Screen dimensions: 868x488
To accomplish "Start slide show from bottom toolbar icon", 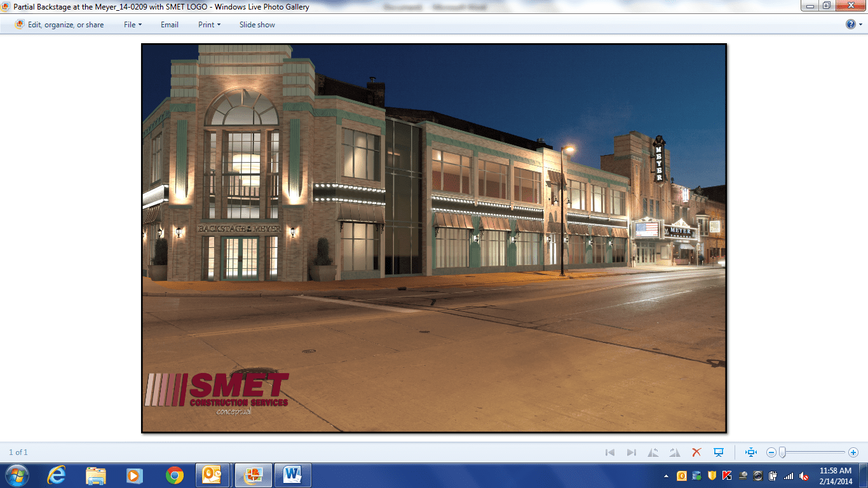I will (719, 452).
